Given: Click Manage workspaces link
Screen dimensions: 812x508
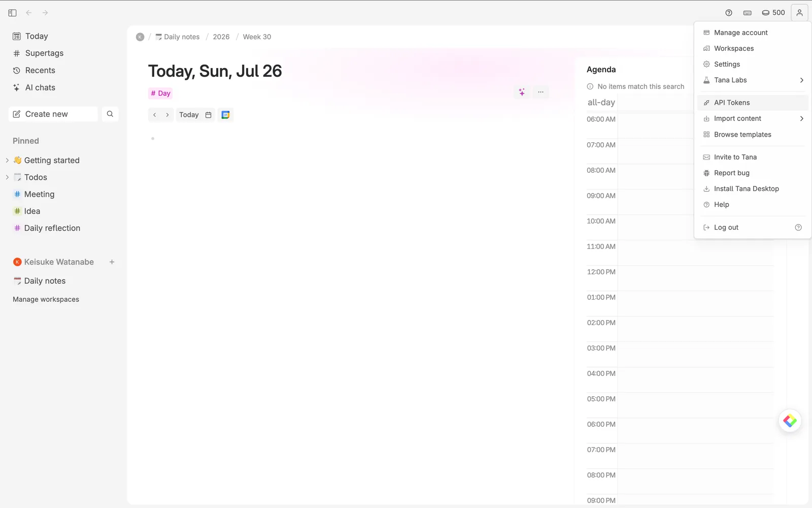Looking at the screenshot, I should (x=46, y=299).
